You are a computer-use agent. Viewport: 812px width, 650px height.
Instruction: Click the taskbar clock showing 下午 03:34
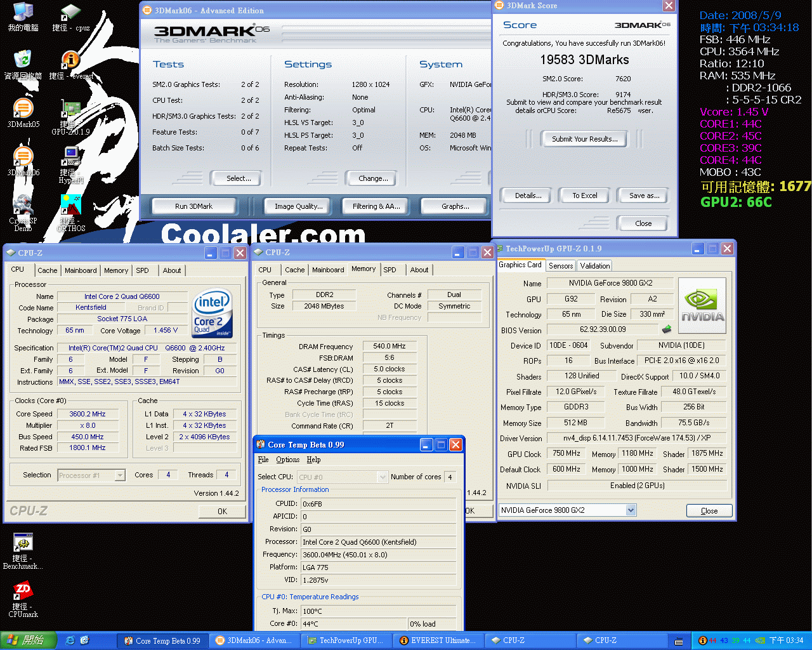[786, 641]
